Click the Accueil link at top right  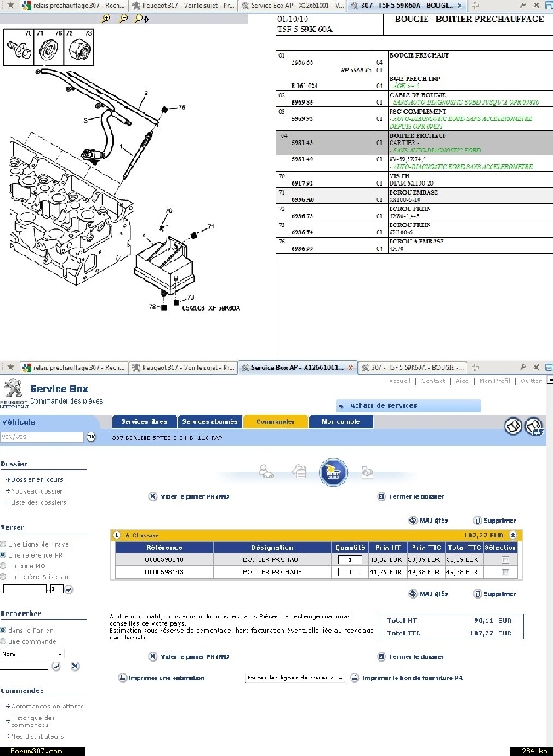point(400,381)
